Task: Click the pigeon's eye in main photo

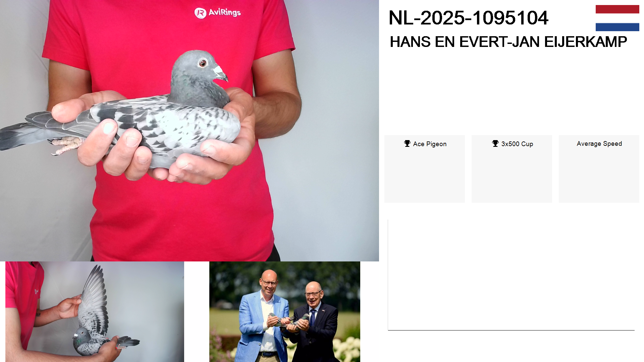Action: pyautogui.click(x=203, y=63)
